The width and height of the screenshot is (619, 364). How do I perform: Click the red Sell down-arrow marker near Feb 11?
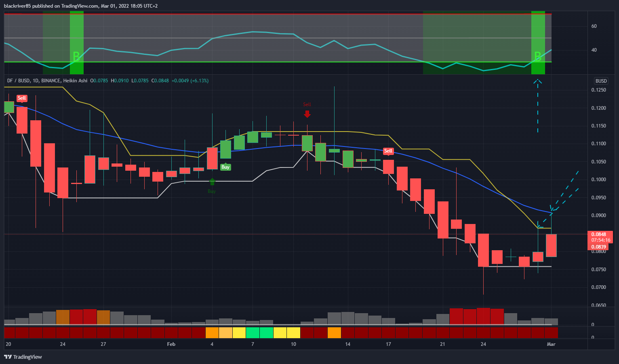pos(307,114)
